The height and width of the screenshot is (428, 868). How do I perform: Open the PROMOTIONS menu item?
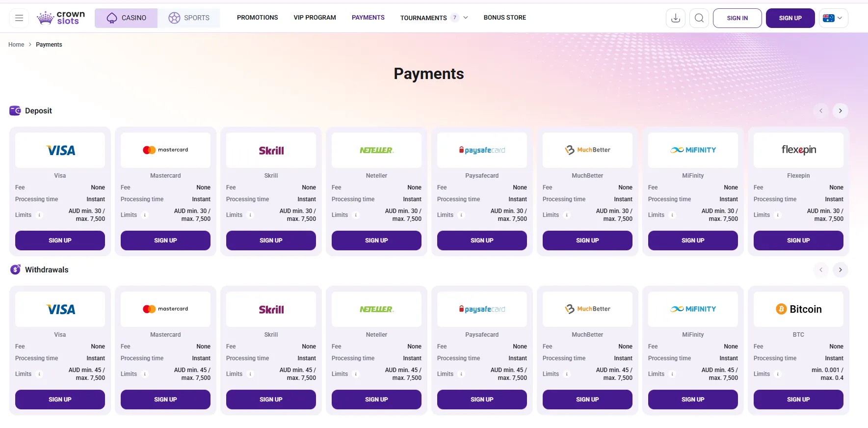click(257, 18)
